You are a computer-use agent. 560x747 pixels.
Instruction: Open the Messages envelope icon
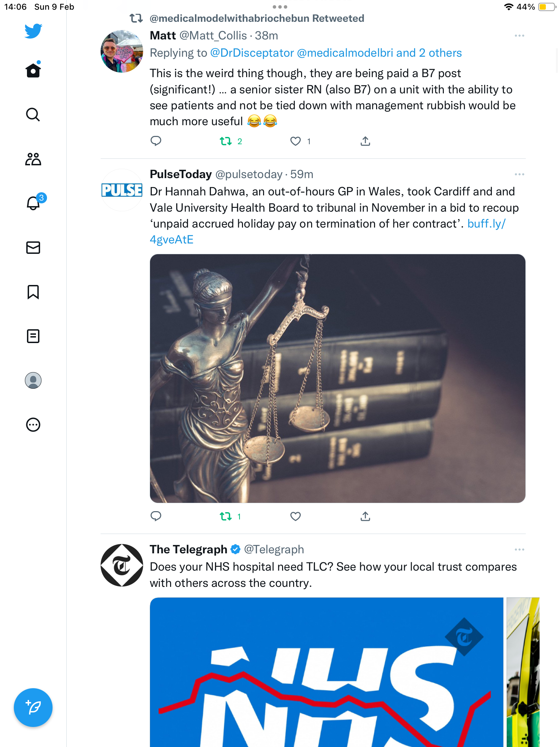(x=33, y=248)
